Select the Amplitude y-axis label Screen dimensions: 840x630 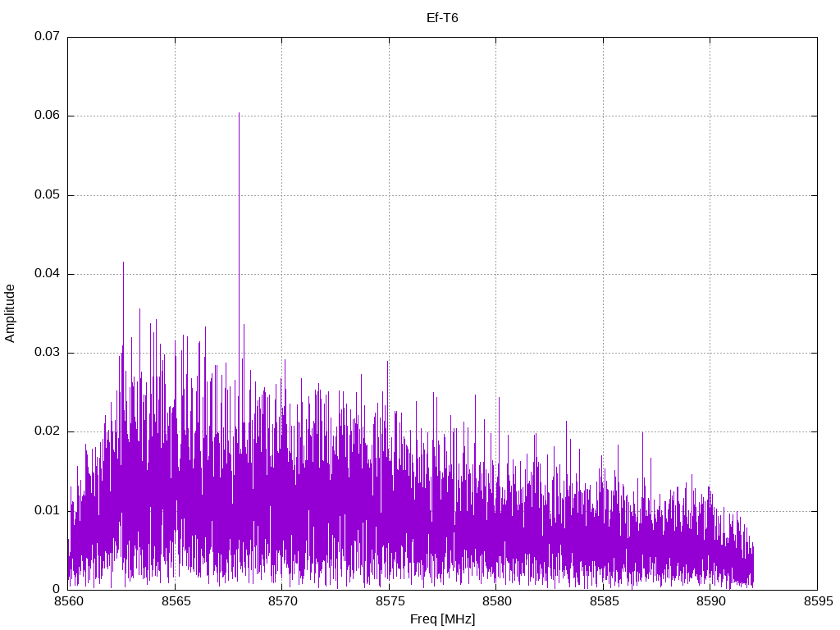[10, 313]
